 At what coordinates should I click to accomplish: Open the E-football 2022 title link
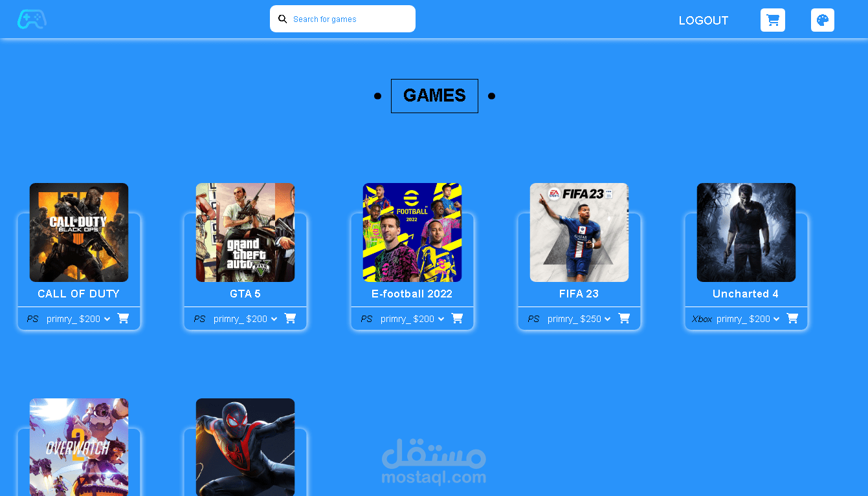[412, 294]
